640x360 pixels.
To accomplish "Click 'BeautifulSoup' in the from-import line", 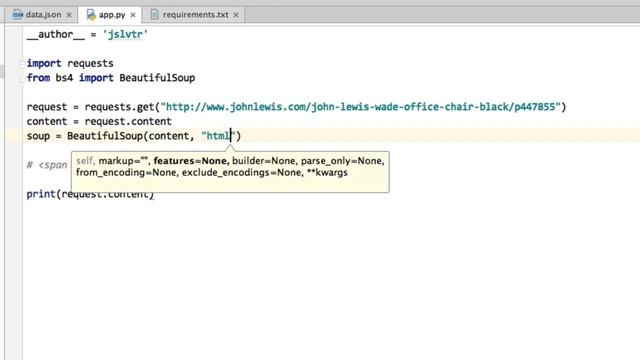I will tap(157, 78).
